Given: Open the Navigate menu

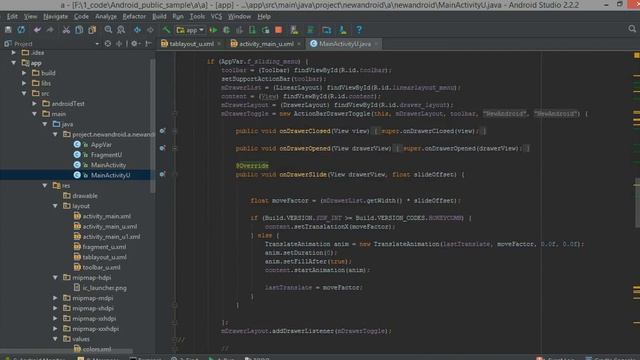Looking at the screenshot, I should (x=56, y=16).
